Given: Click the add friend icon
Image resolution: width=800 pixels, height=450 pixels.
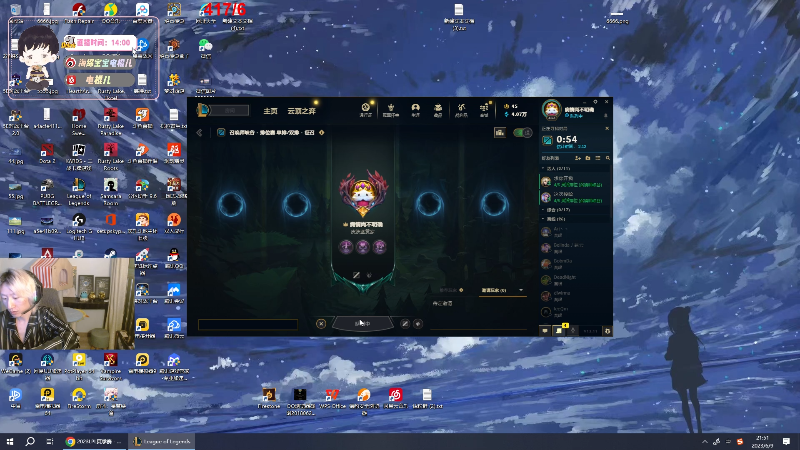Looking at the screenshot, I should 578,158.
